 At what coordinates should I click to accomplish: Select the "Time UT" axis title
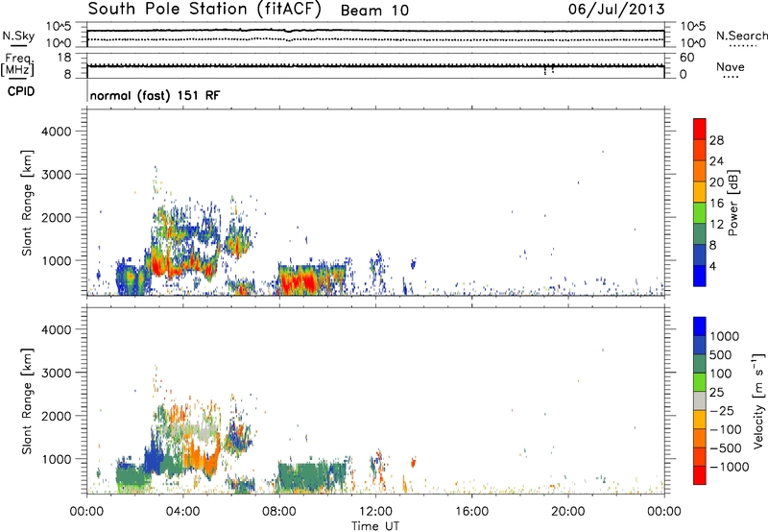click(375, 526)
